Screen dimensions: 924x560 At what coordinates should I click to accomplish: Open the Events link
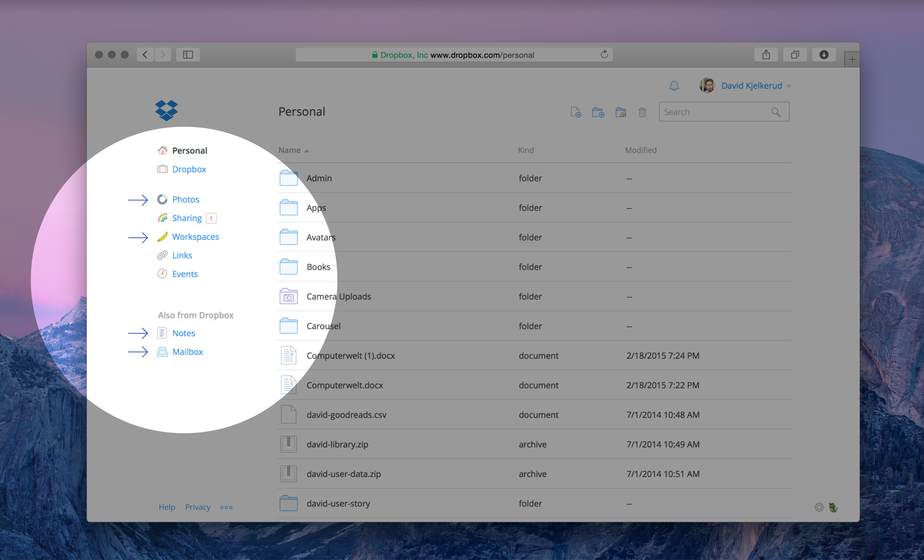click(x=185, y=274)
